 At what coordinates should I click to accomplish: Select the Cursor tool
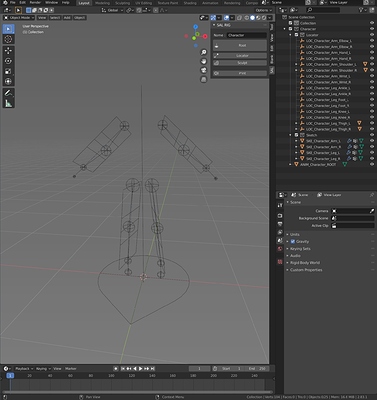8,39
